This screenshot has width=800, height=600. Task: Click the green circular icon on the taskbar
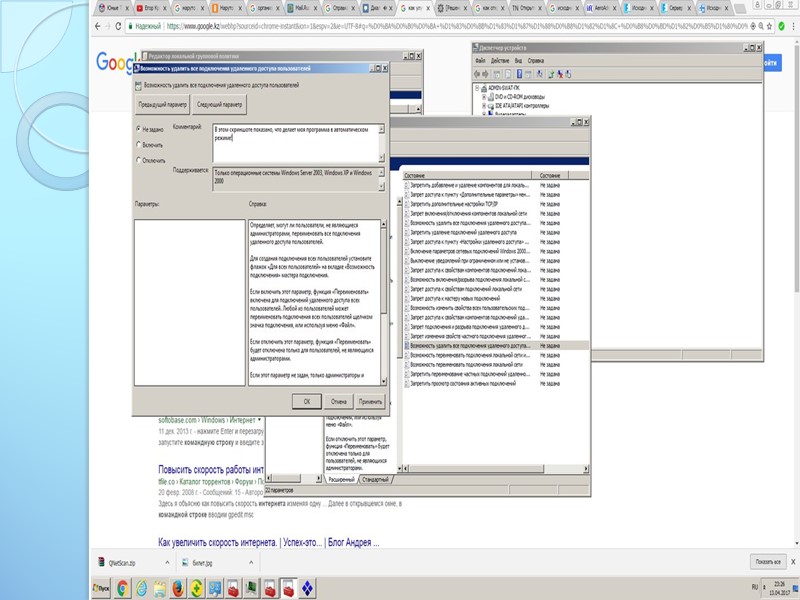point(196,588)
